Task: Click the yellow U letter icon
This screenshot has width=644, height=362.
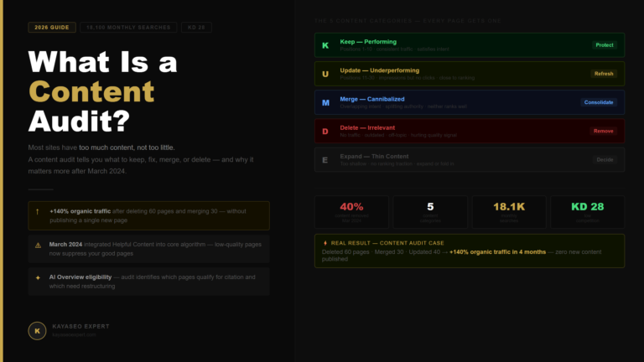Action: (325, 75)
